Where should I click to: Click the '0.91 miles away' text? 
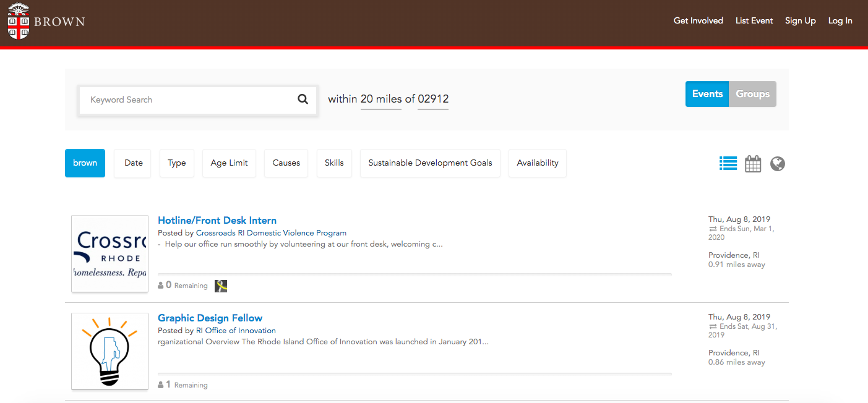point(737,265)
